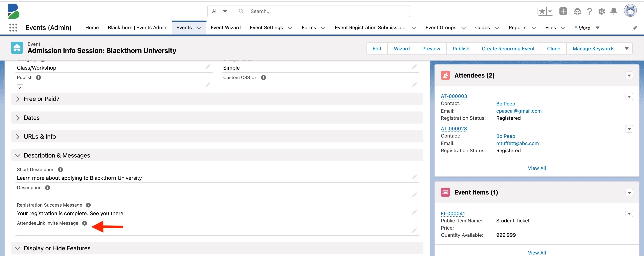This screenshot has height=256, width=644.
Task: Expand the Free or Paid? section
Action: coord(217,99)
